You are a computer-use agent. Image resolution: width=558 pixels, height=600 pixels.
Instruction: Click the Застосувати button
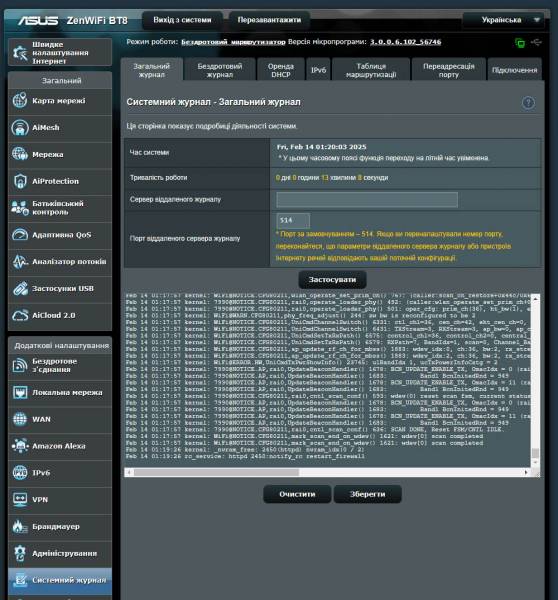(x=332, y=280)
